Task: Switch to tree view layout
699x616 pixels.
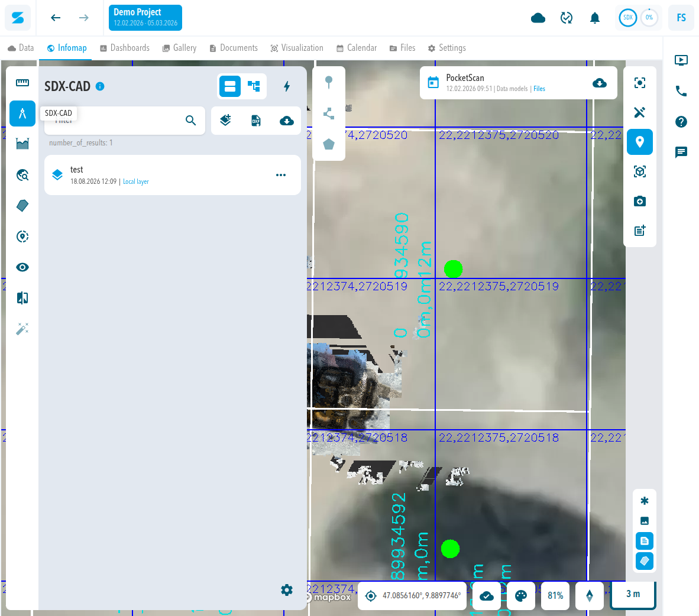Action: pos(254,86)
